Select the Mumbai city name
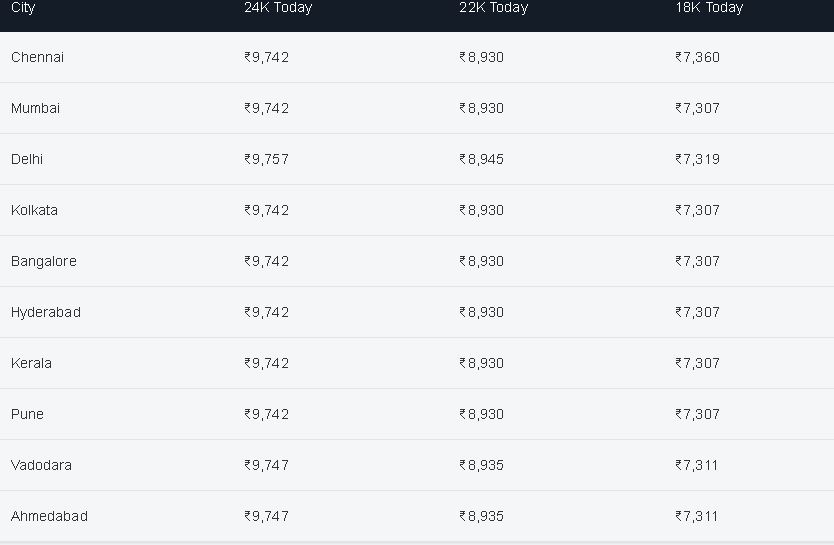This screenshot has width=834, height=545. pyautogui.click(x=35, y=108)
